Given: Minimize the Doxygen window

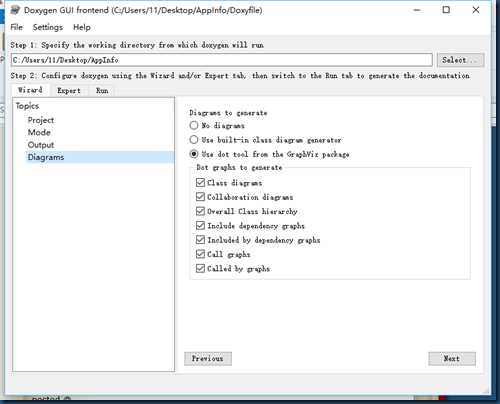Looking at the screenshot, I should tap(417, 10).
